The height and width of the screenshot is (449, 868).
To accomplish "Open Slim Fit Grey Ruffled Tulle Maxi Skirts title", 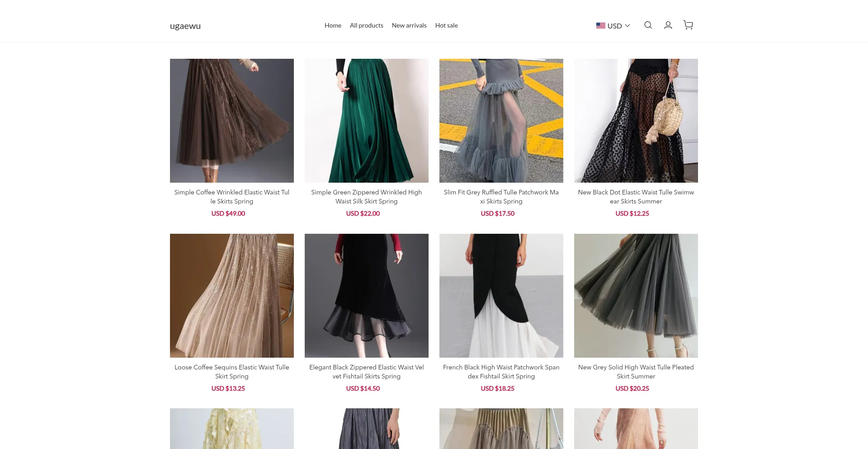I will pyautogui.click(x=501, y=197).
